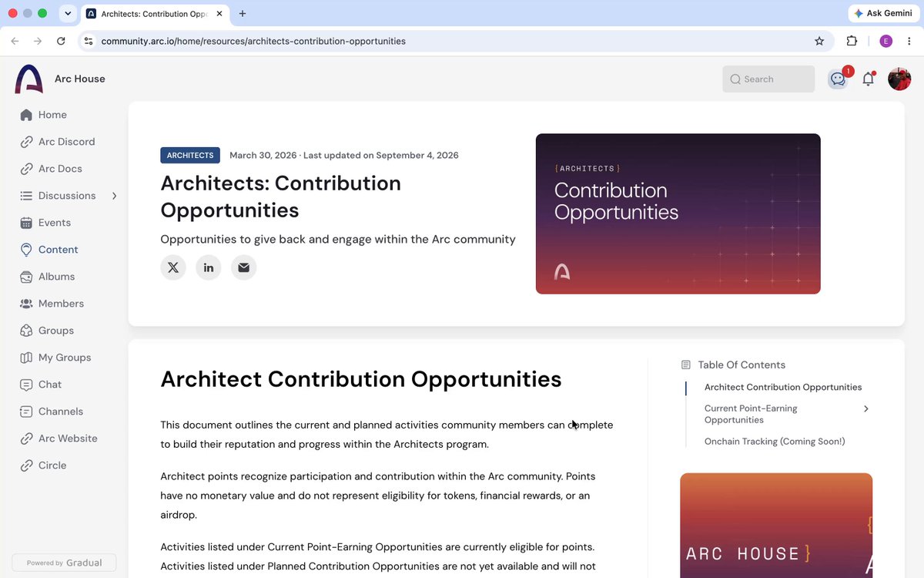Viewport: 924px width, 578px height.
Task: Open the Chat sidebar icon
Action: pyautogui.click(x=26, y=385)
